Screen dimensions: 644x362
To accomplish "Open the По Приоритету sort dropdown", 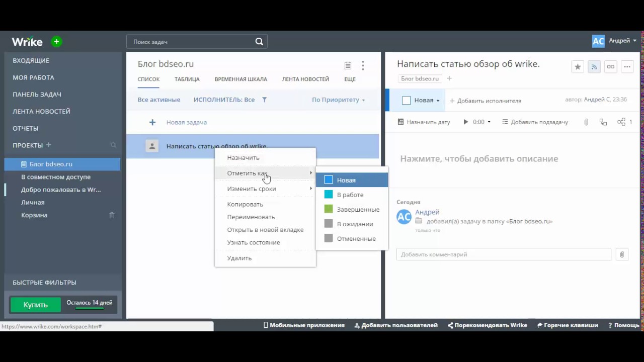I will point(339,100).
